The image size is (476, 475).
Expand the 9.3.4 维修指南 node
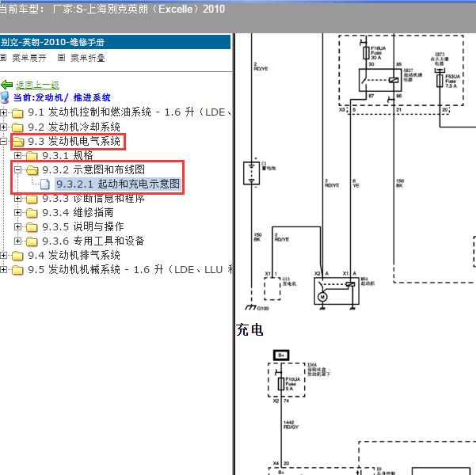pyautogui.click(x=17, y=212)
